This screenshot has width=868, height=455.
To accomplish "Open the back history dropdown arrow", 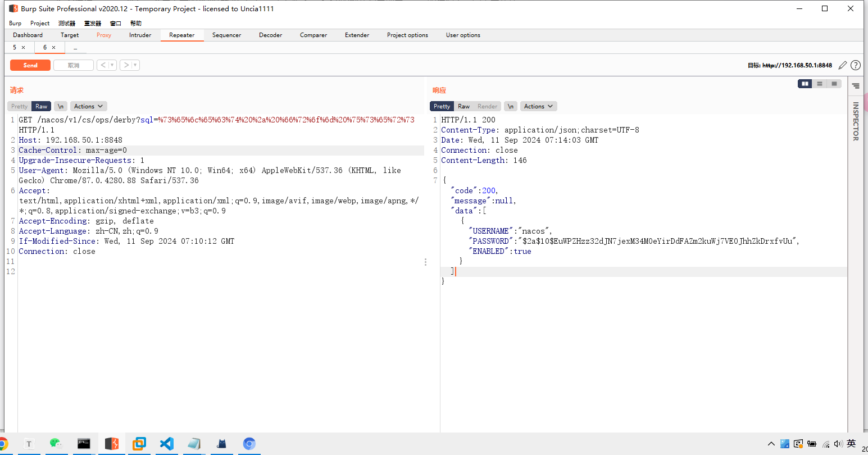I will coord(112,65).
